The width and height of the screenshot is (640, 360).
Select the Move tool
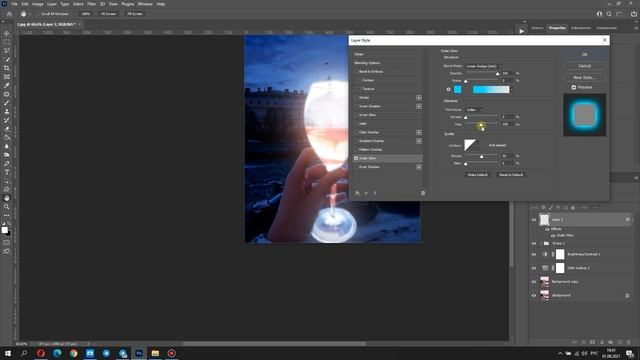coord(7,33)
